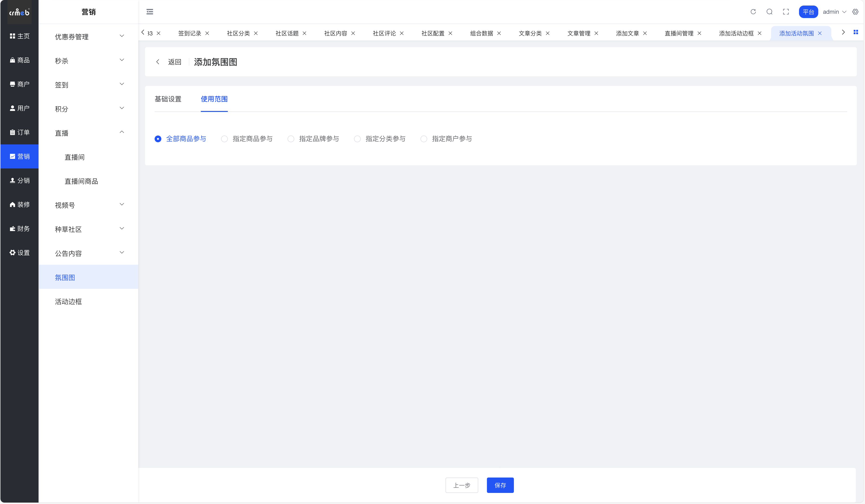Choose the 指定商户参与 radio option

point(424,139)
